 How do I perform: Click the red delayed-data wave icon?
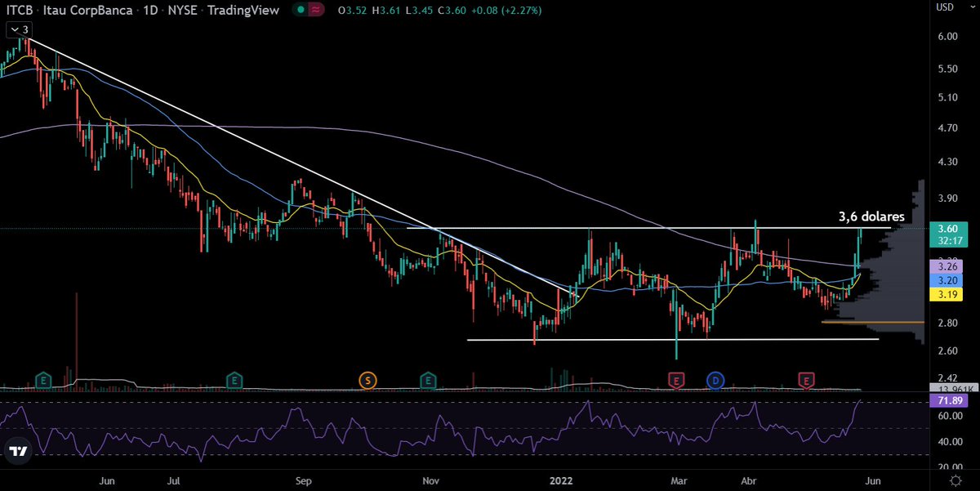(x=315, y=10)
